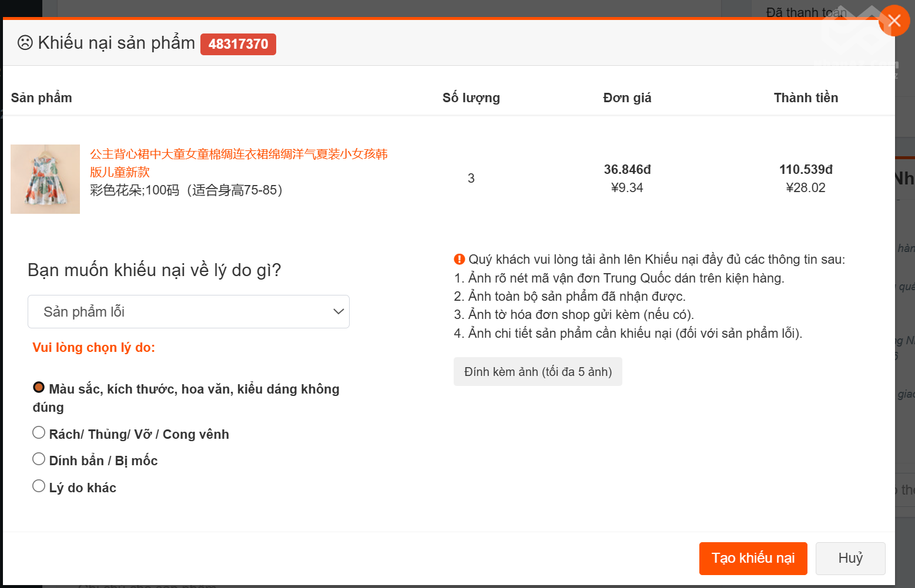Screen dimensions: 915x588
Task: Click the "Số lượng" column header
Action: click(471, 98)
